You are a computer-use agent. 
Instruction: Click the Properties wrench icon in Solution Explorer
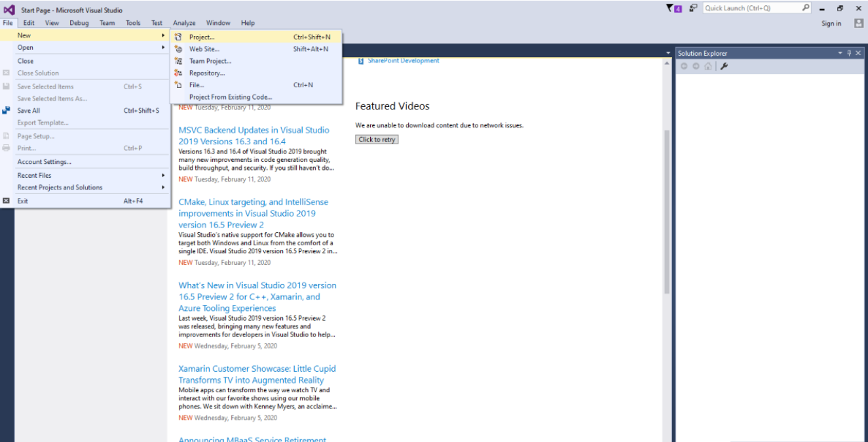click(724, 66)
